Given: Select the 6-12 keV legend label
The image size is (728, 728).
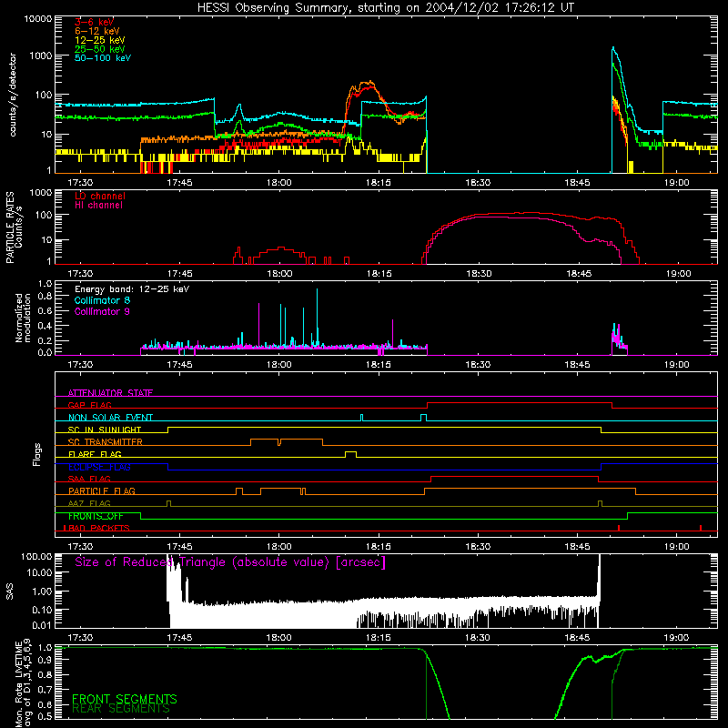Looking at the screenshot, I should [96, 31].
